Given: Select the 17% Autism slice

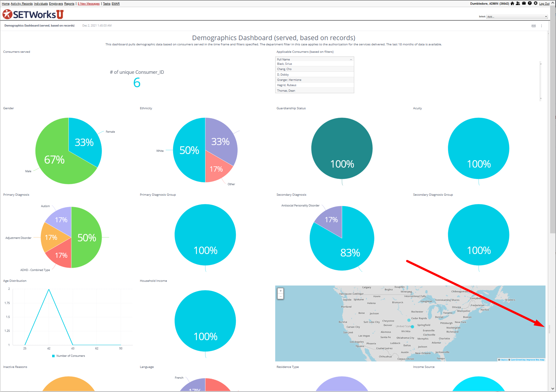Looking at the screenshot, I should (61, 220).
